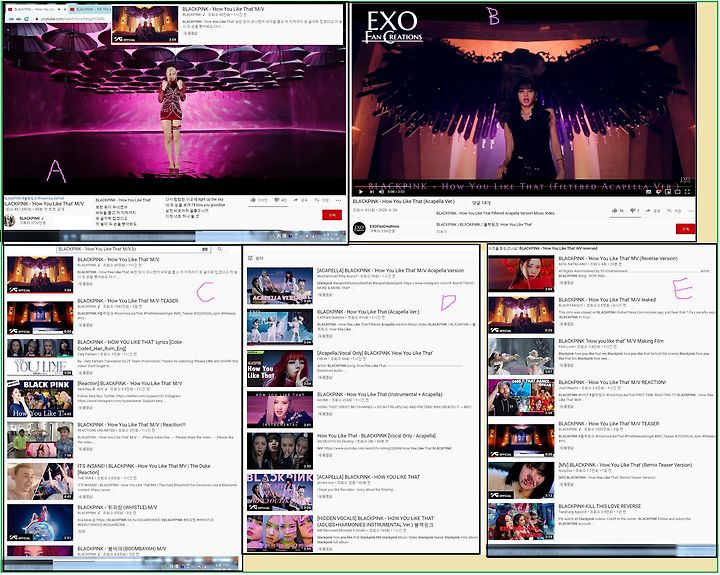Open [HIDDEN VOCALS] video thumbnail in panel D
720x575 pixels.
coord(280,534)
